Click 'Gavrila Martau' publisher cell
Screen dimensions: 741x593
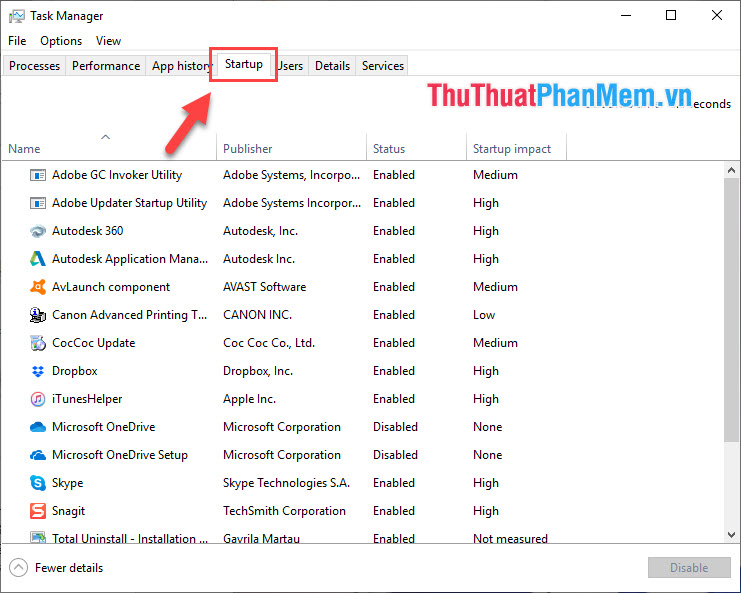261,538
